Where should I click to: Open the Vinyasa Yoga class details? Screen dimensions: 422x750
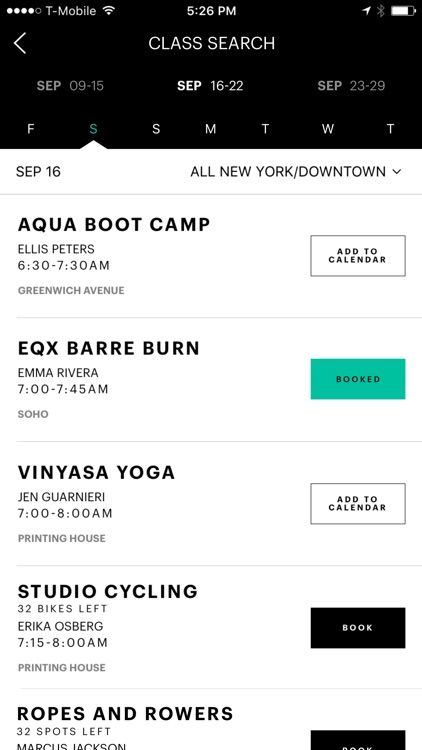[96, 473]
